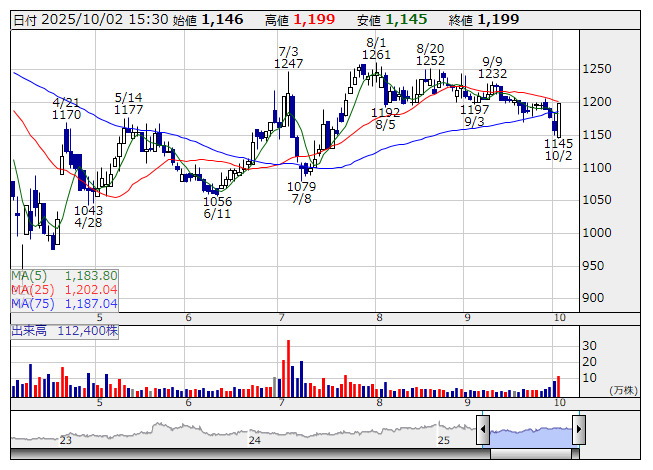
Task: Select the MA(5) 1,183.80 legend entry
Action: (x=65, y=276)
